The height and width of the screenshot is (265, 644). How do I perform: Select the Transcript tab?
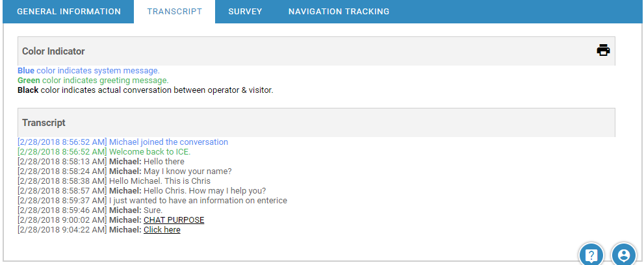click(174, 12)
